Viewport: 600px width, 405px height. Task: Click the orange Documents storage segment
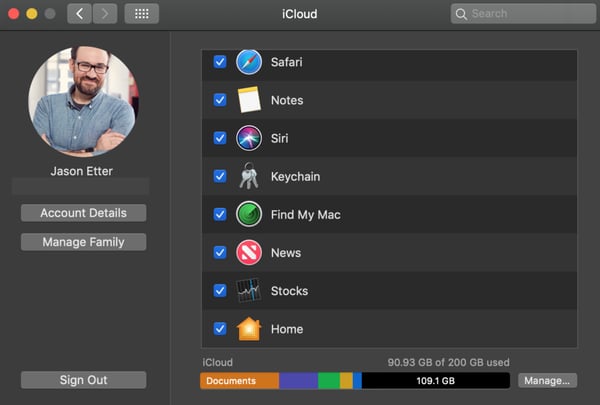pos(240,381)
